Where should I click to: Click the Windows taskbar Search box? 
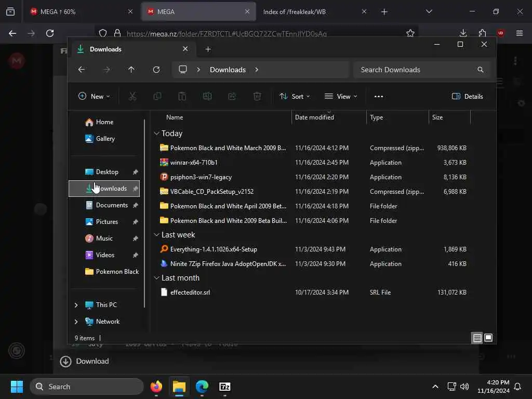tap(87, 387)
